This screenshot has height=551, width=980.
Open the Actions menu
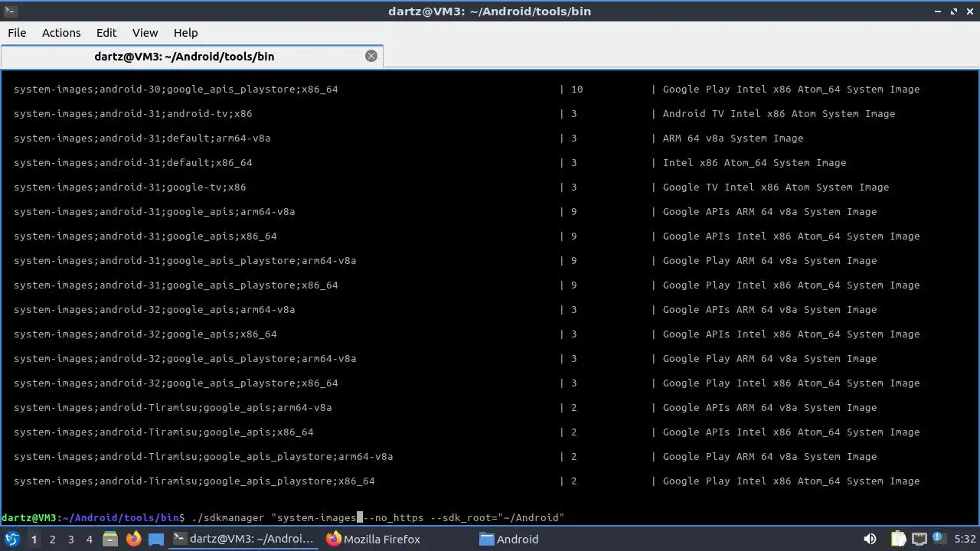[x=61, y=33]
